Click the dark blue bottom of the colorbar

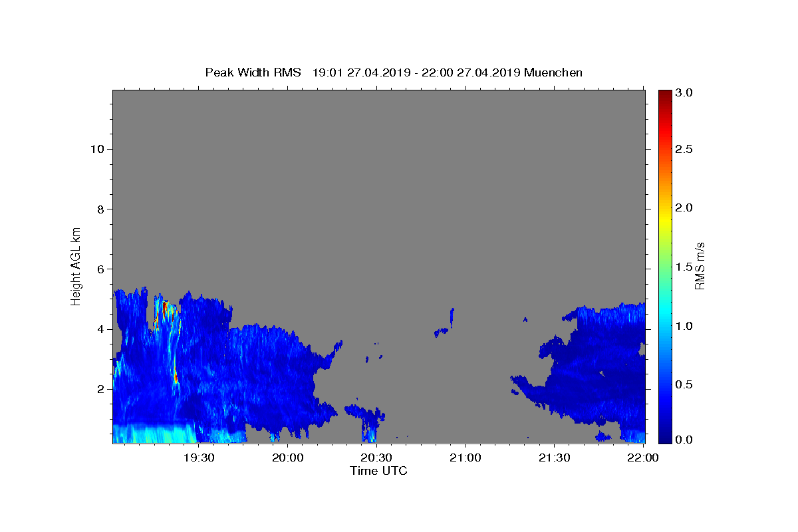pos(664,438)
